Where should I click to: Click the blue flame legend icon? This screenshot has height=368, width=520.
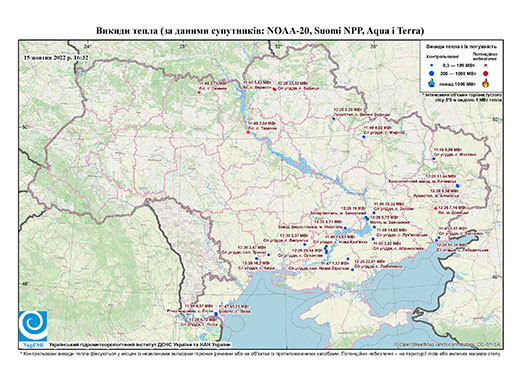(x=432, y=83)
